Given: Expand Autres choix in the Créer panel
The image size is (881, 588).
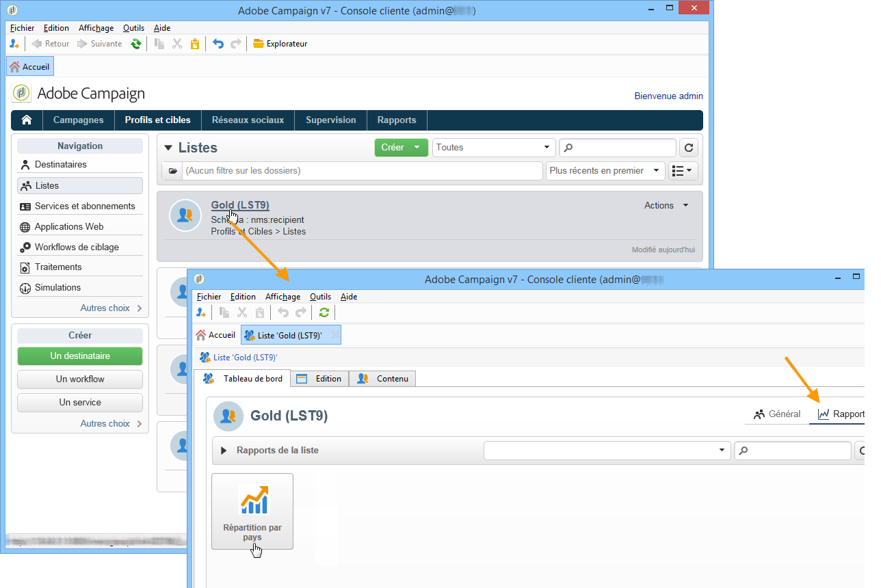Looking at the screenshot, I should 111,424.
